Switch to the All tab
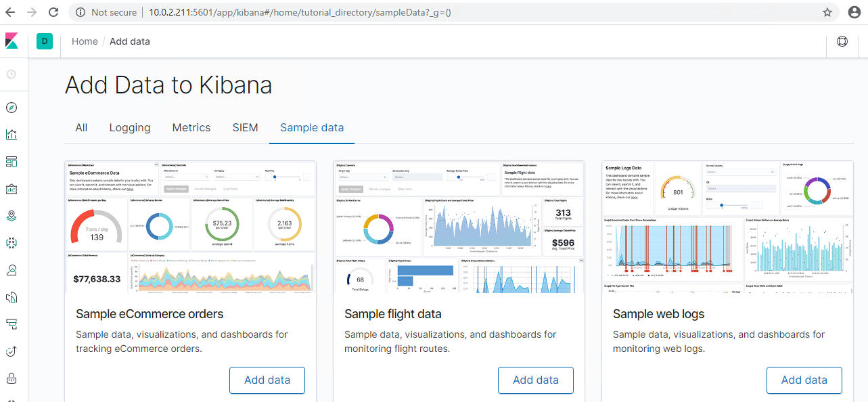The height and width of the screenshot is (402, 868). [81, 127]
